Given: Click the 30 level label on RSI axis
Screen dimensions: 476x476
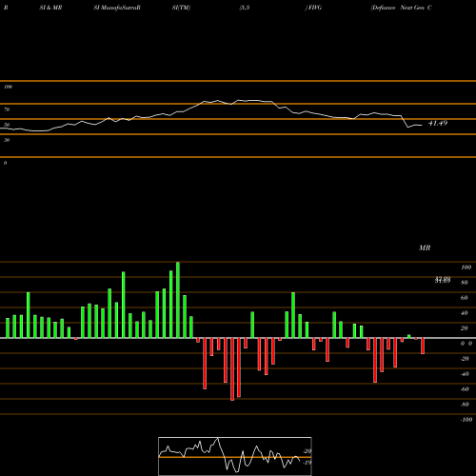Looking at the screenshot, I should [7, 140].
